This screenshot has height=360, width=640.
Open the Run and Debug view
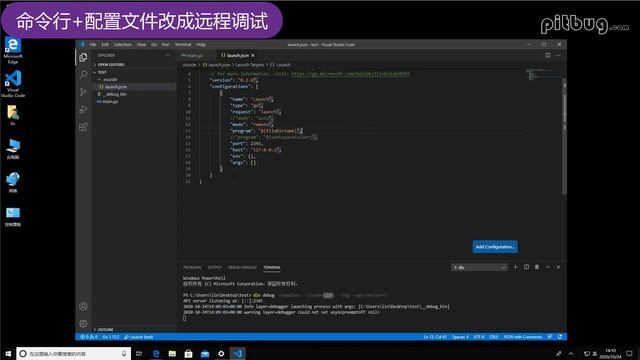[x=83, y=109]
